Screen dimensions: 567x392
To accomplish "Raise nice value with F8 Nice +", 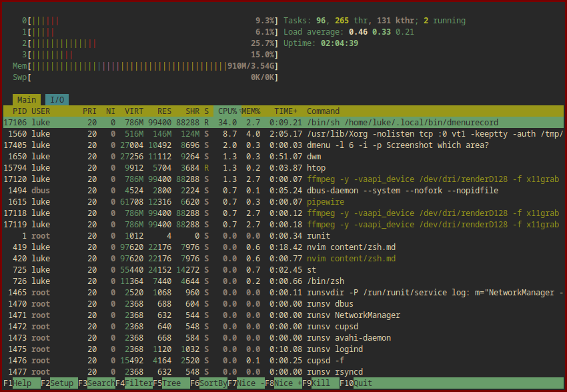I will coord(283,383).
